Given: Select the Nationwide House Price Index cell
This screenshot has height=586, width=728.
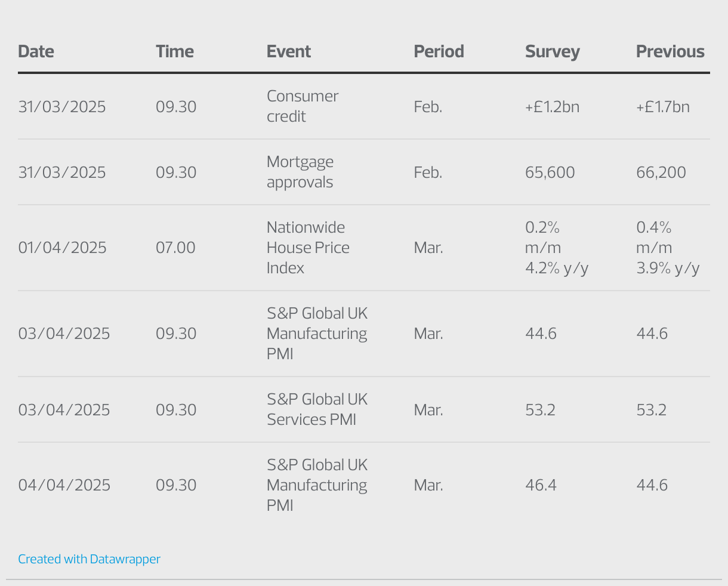Looking at the screenshot, I should [307, 248].
